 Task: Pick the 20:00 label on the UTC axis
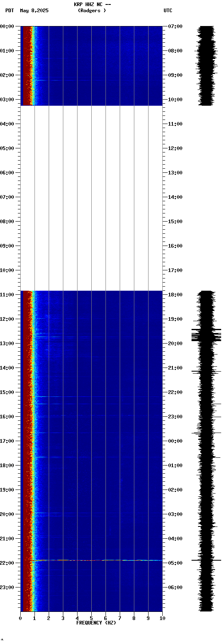point(175,344)
